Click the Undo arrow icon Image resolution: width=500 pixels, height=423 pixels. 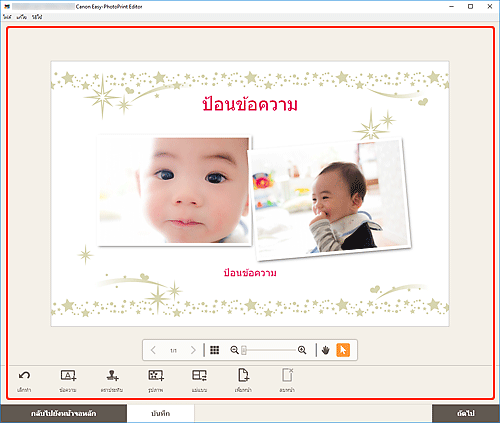pyautogui.click(x=24, y=376)
